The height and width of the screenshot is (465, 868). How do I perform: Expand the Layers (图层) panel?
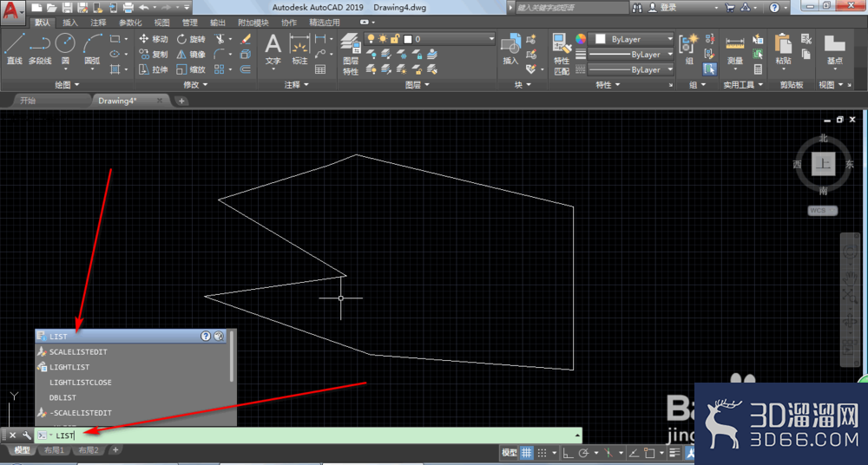tap(418, 85)
